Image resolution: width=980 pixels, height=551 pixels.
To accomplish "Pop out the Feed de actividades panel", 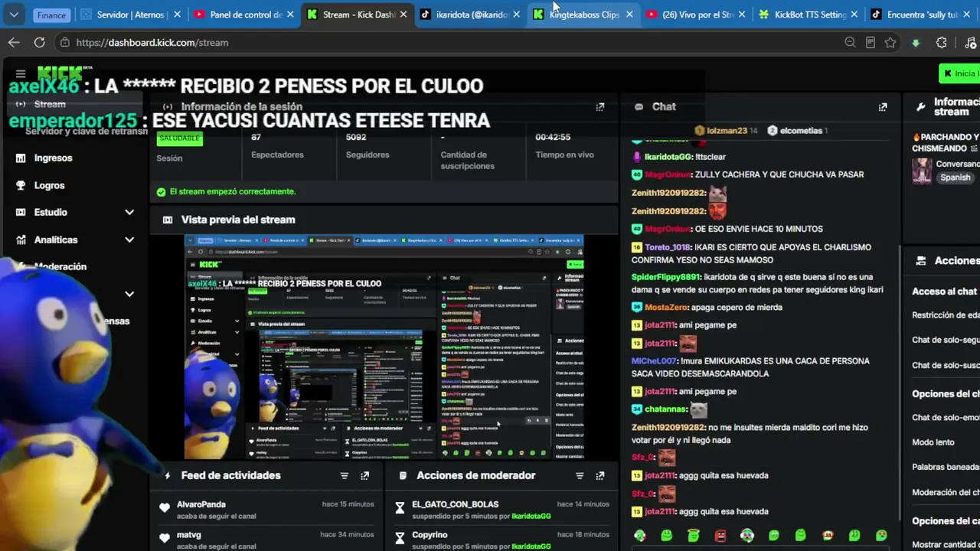I will [x=365, y=476].
